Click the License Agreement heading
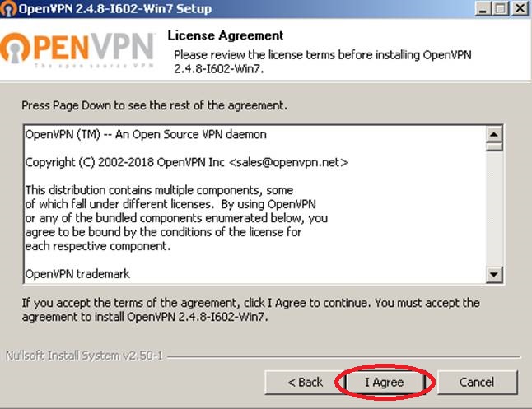This screenshot has width=532, height=409. pos(226,35)
